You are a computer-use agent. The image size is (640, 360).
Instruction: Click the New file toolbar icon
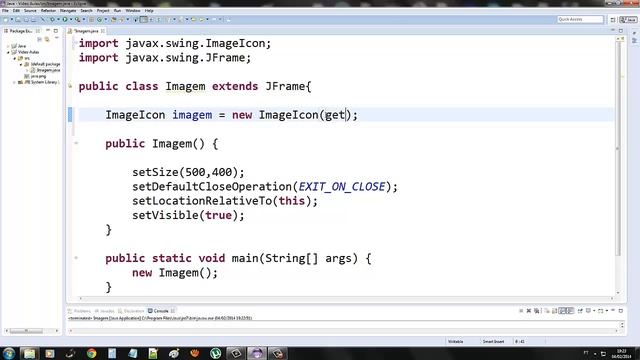coord(6,19)
